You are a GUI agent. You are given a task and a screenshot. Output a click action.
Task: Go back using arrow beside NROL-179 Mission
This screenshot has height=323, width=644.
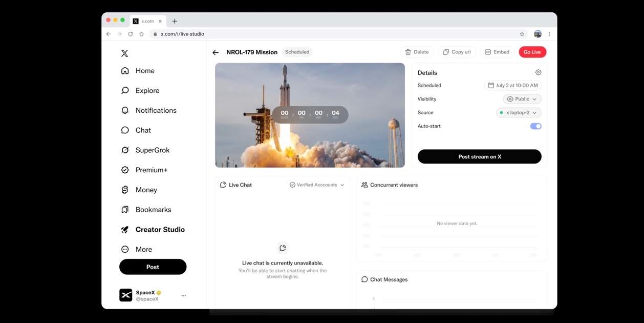pyautogui.click(x=216, y=52)
